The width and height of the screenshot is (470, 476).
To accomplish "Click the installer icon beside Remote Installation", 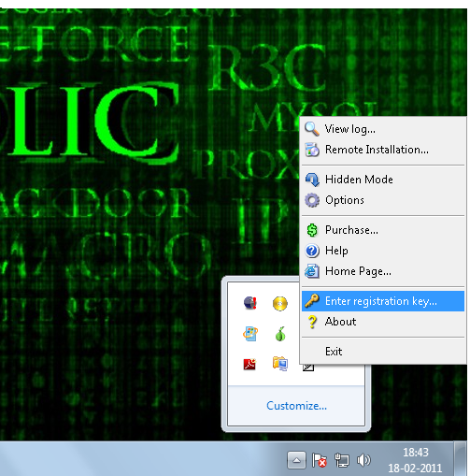I will click(312, 150).
